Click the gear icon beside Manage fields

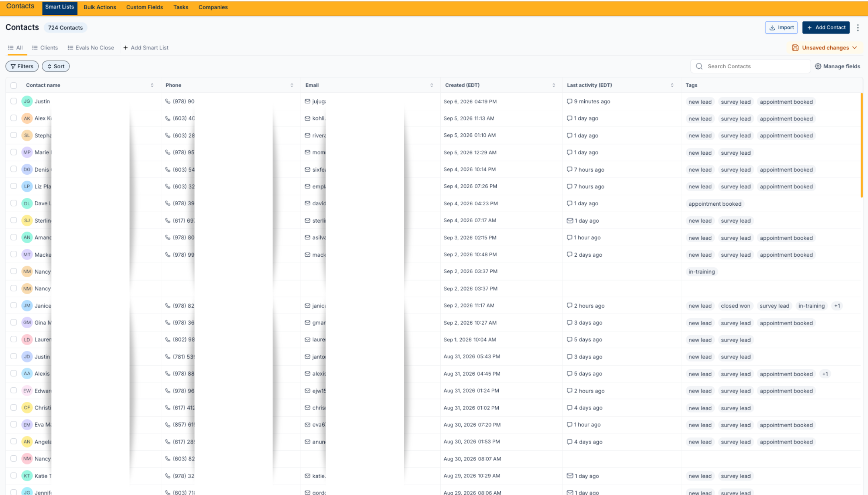click(x=818, y=66)
